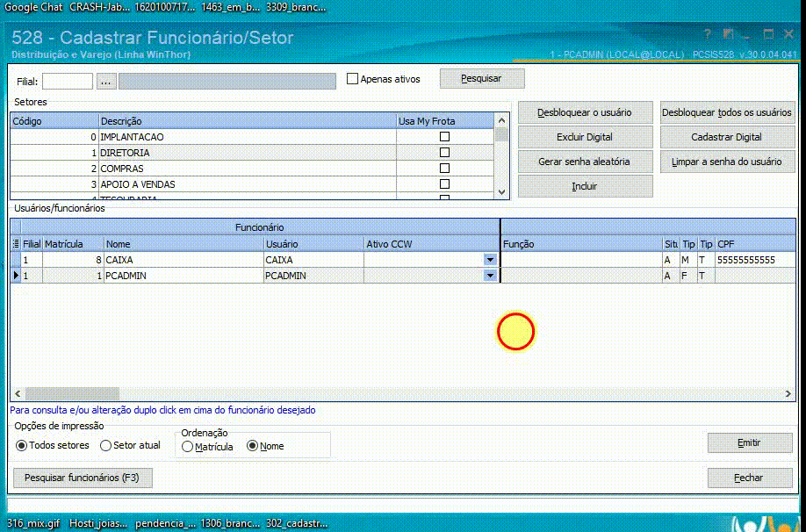Click Limpar a senha do usuário button

pos(727,162)
